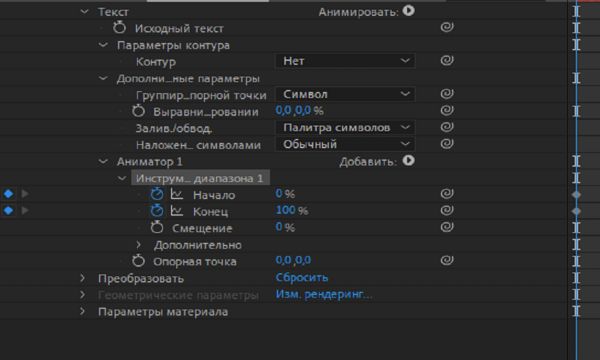Open the Залив./обвод. dropdown showing Палитра символов

pos(345,127)
